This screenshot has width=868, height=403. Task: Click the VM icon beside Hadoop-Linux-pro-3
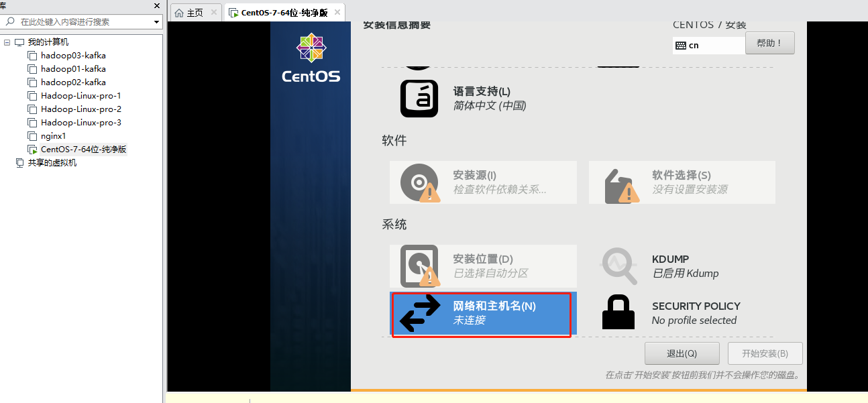click(x=32, y=123)
